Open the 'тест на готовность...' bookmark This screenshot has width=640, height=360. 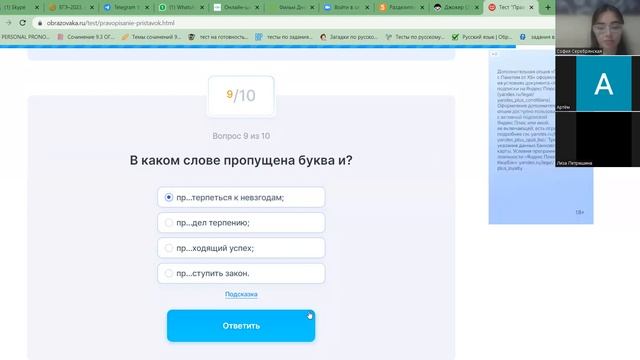218,37
